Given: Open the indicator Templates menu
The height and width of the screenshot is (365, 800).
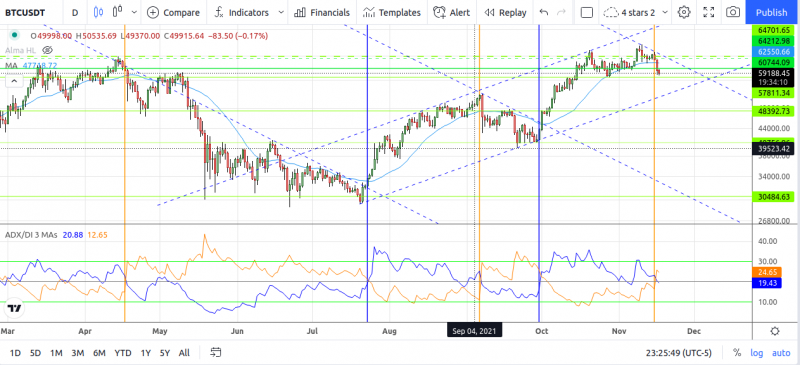Looking at the screenshot, I should click(392, 12).
